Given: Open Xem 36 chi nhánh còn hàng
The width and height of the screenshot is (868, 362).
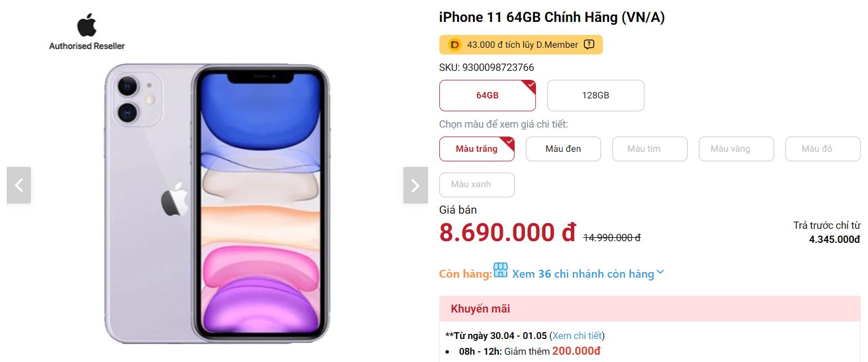Looking at the screenshot, I should pos(583,274).
